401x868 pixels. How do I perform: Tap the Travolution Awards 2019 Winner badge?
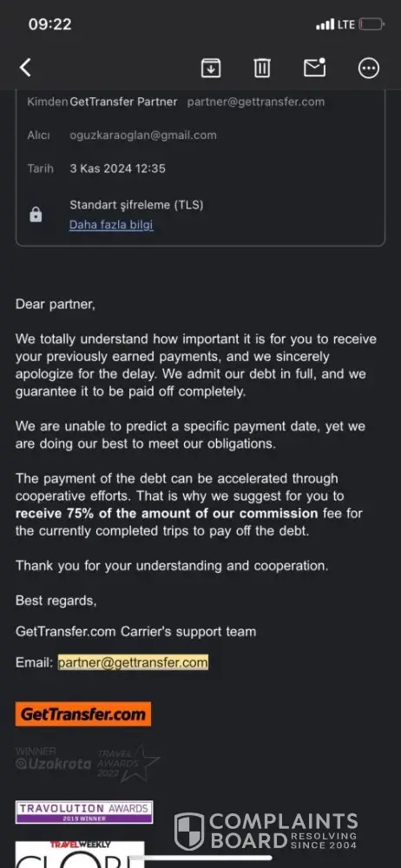pos(84,812)
